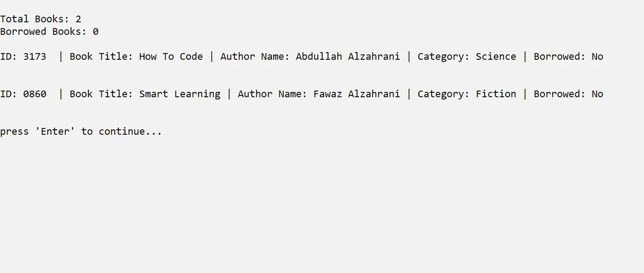Click the "Category: Science" text
644x273 pixels.
tap(466, 57)
